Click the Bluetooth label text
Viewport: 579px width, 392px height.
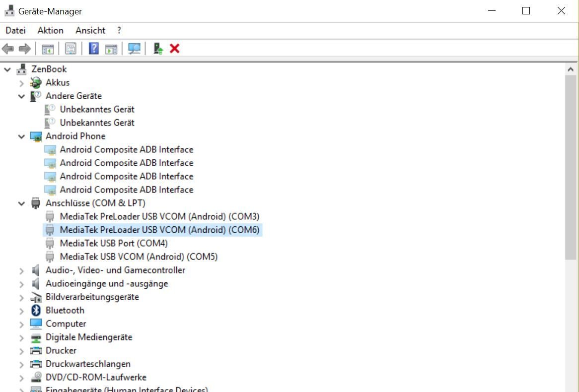(x=65, y=311)
